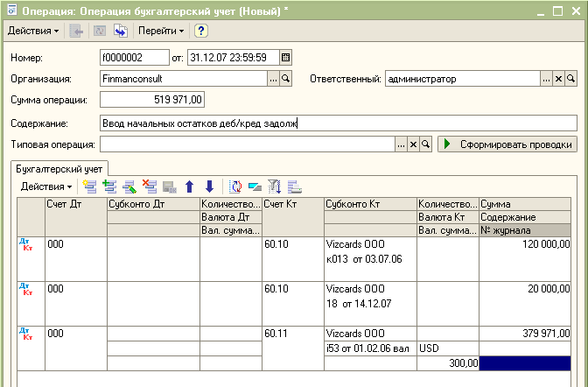Click the list output settings icon

coord(295,186)
